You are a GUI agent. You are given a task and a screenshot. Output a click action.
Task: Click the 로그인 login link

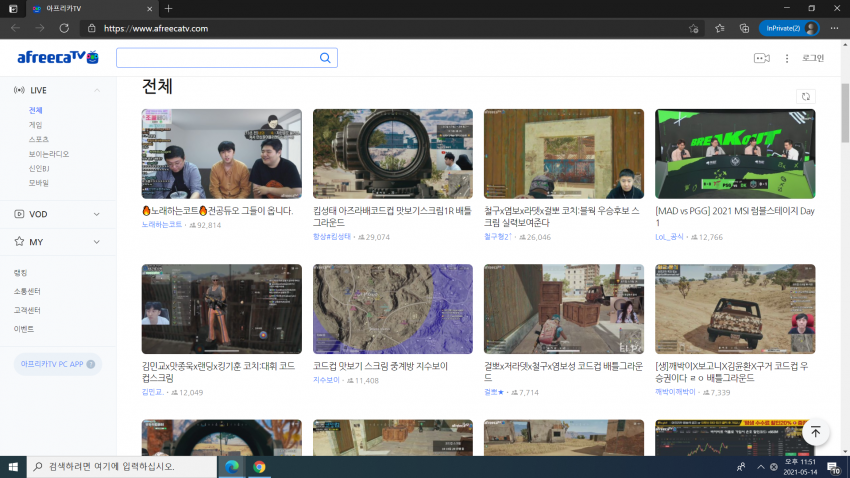pyautogui.click(x=813, y=58)
